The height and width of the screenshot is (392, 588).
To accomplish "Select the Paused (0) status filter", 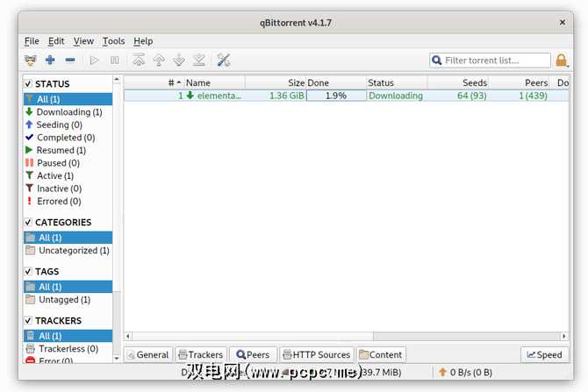I will [68, 163].
